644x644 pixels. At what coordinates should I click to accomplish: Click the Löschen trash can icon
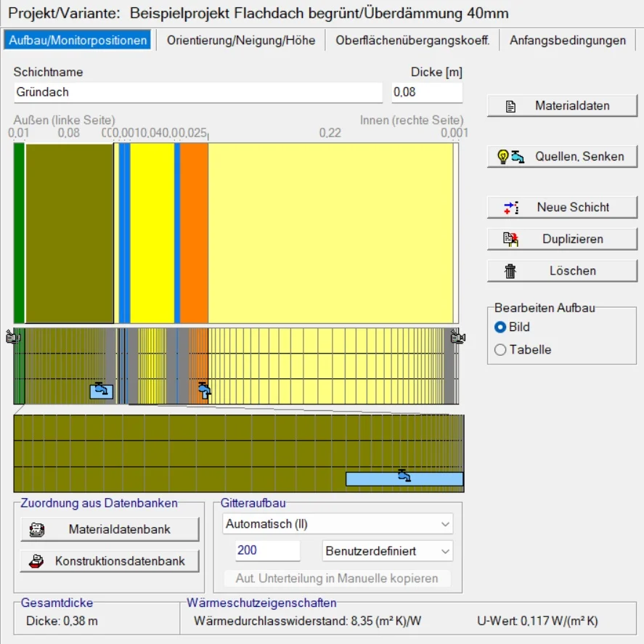(510, 271)
